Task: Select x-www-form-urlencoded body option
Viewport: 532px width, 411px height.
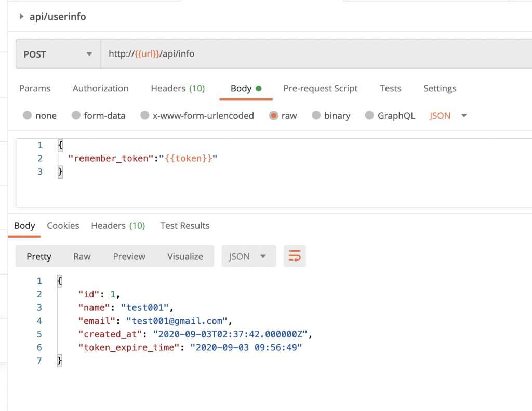Action: click(145, 115)
